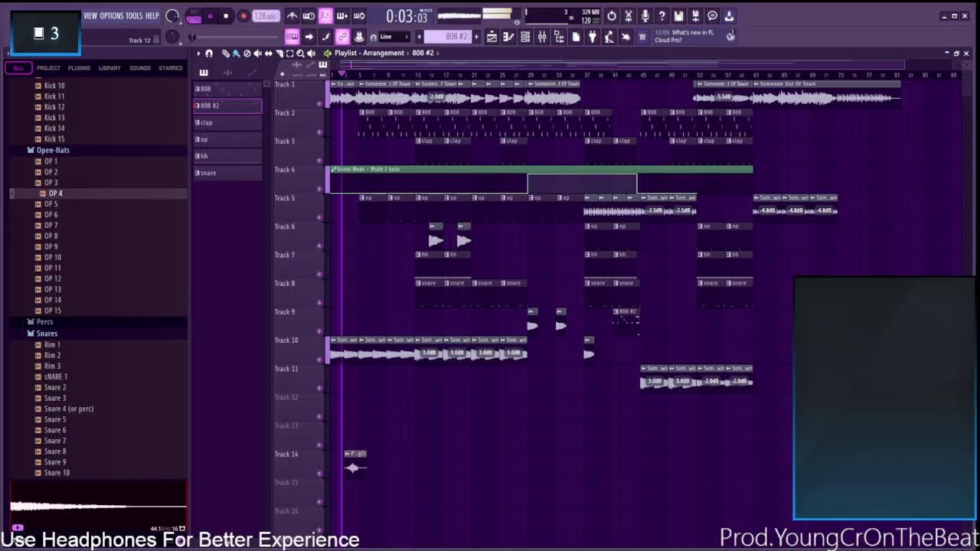Screen dimensions: 980x551
Task: Save project with the floppy icon
Action: 678,16
